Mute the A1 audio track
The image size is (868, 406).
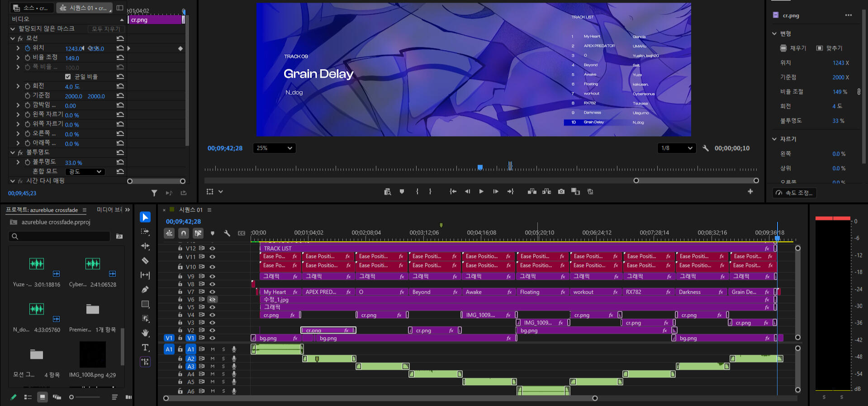click(x=213, y=349)
